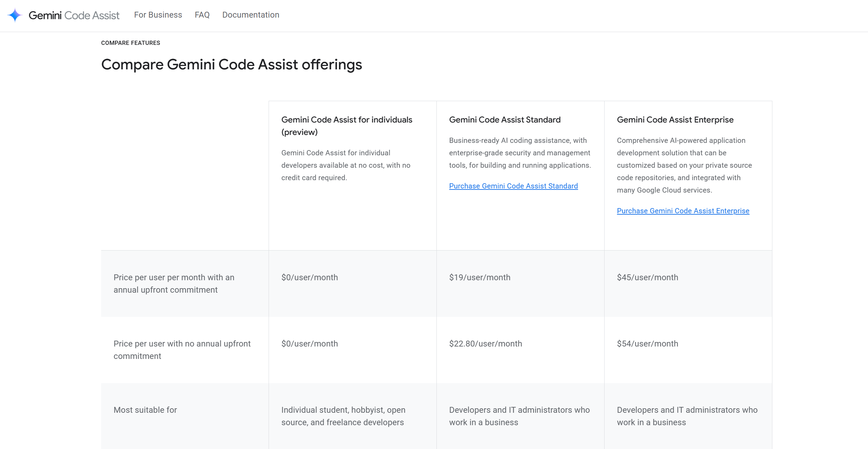The image size is (868, 449).
Task: Click the $22.80/user/month price cell
Action: (485, 343)
